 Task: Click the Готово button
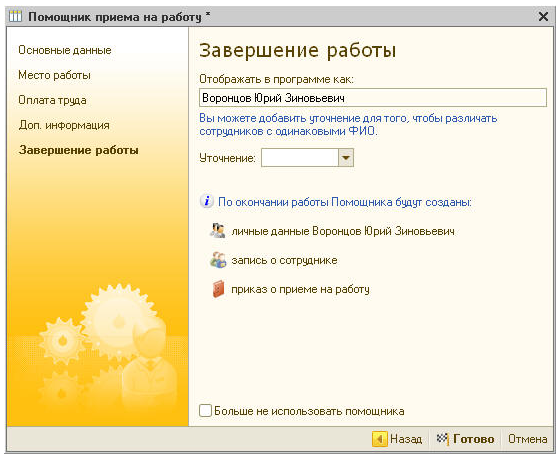[465, 439]
